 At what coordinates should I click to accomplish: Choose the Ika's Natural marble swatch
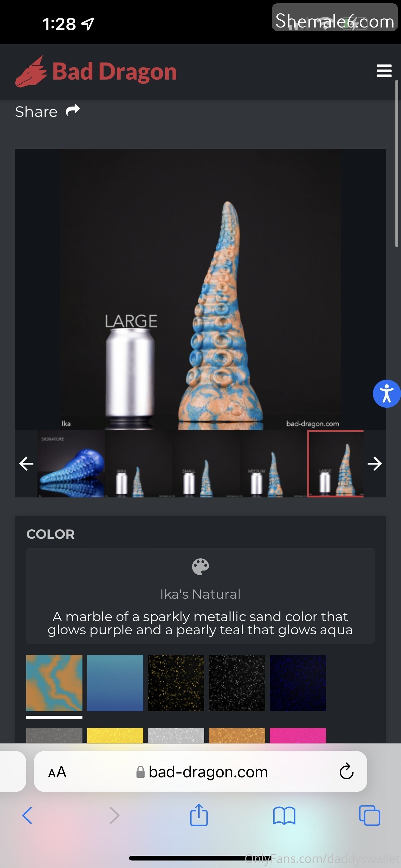[x=54, y=683]
